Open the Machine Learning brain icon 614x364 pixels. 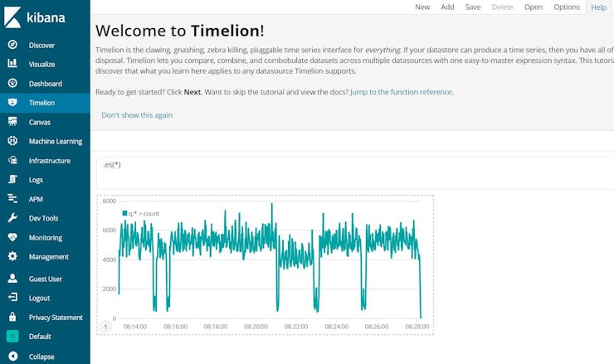pyautogui.click(x=12, y=141)
